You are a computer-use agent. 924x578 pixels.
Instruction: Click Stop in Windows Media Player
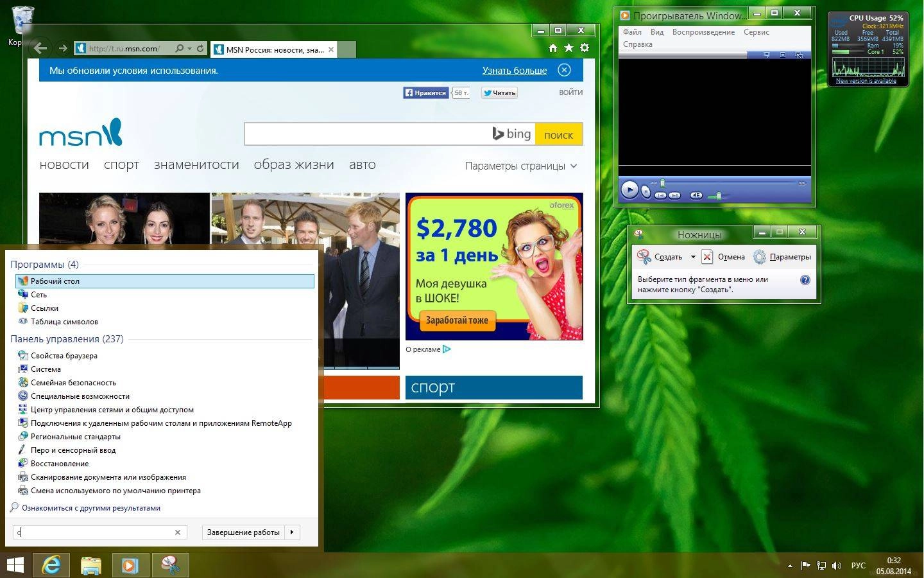click(x=646, y=191)
